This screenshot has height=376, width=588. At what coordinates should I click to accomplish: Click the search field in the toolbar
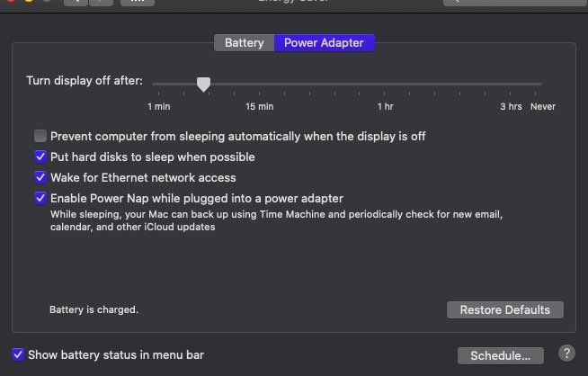point(515,2)
